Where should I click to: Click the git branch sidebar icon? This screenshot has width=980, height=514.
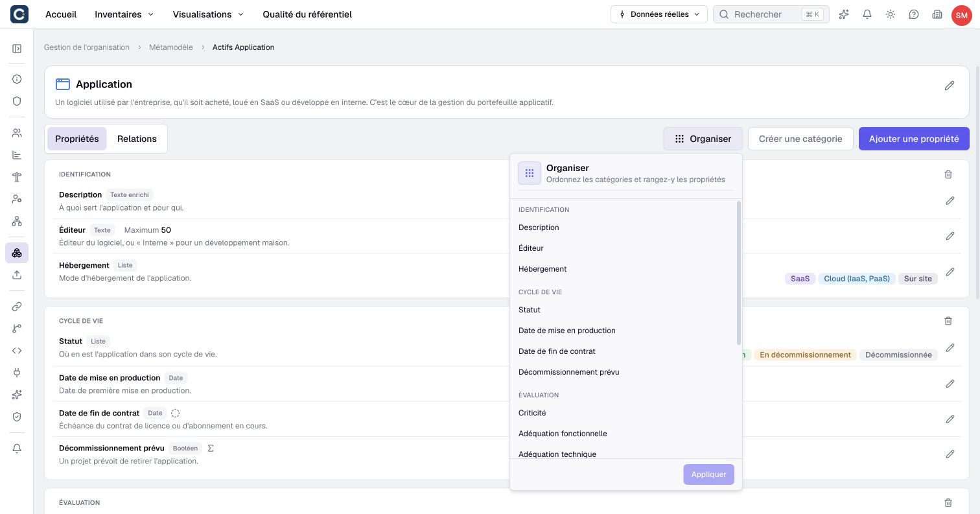click(17, 329)
